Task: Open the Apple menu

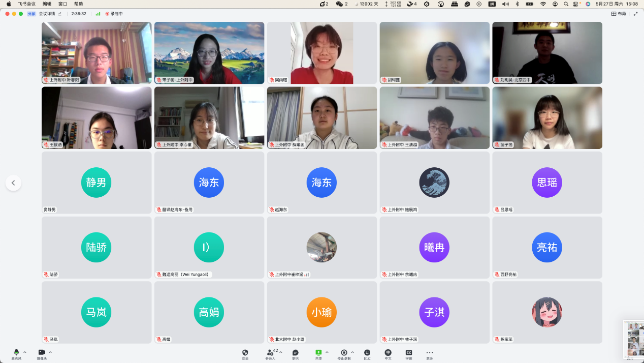Action: 9,4
